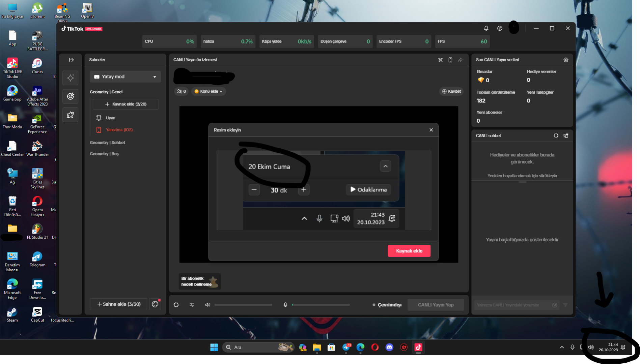Screen dimensions: 640x364
Task: Open the scene theme palette icon
Action: (155, 304)
